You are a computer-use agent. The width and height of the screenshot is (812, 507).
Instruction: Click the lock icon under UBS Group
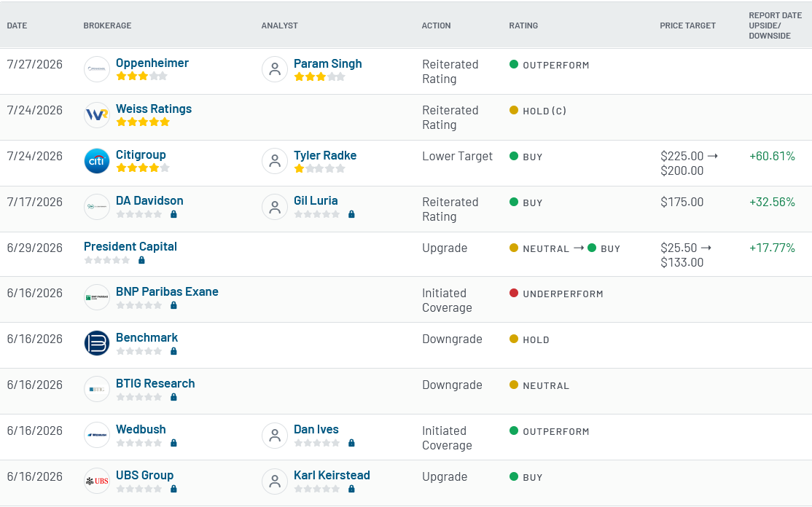click(x=174, y=489)
